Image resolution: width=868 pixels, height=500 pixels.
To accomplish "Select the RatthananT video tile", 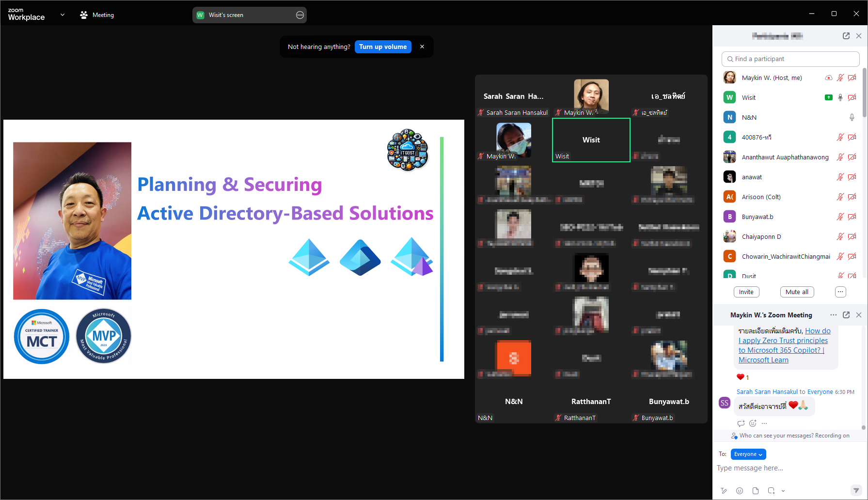I will click(591, 402).
